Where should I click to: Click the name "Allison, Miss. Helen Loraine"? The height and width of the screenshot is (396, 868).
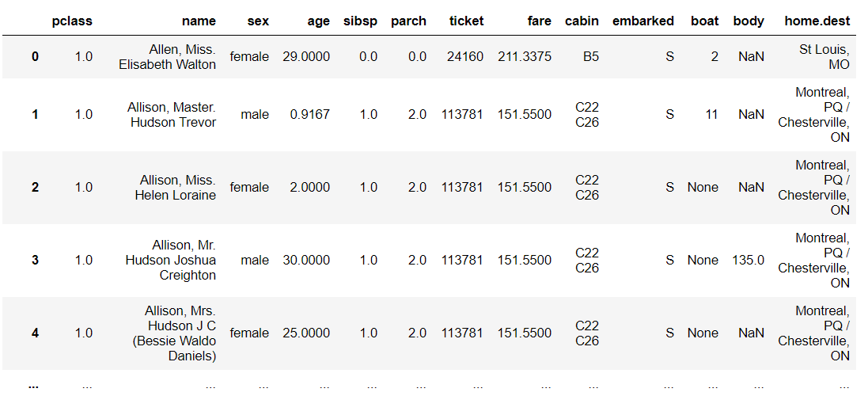coord(176,188)
